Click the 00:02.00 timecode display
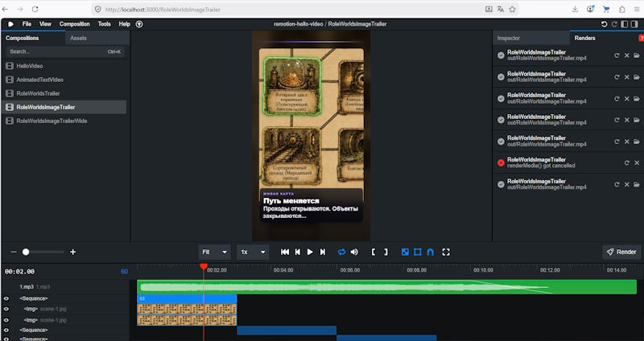Viewport: 644px width, 341px height. 19,272
